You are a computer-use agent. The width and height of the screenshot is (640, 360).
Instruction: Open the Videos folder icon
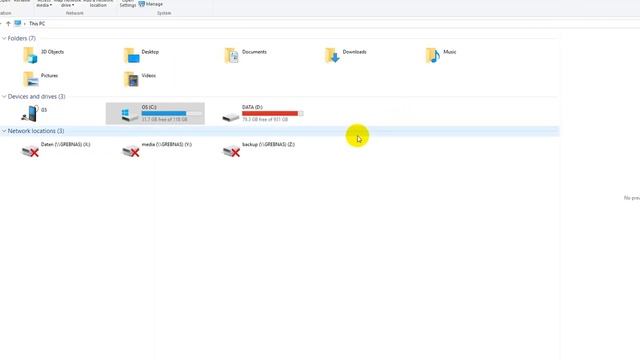click(x=131, y=79)
